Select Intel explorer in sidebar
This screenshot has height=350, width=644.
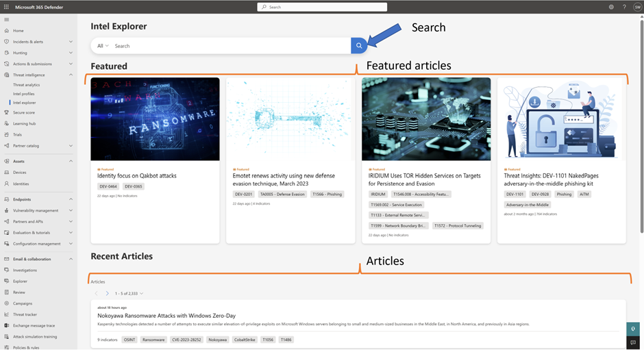point(24,103)
